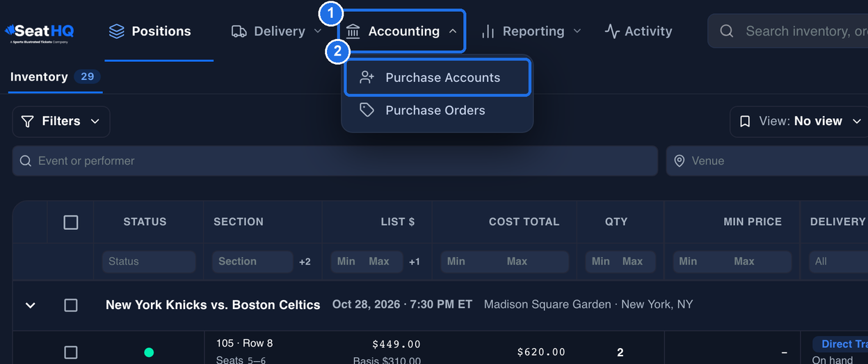
Task: Sort by the QTY column header
Action: (x=616, y=222)
